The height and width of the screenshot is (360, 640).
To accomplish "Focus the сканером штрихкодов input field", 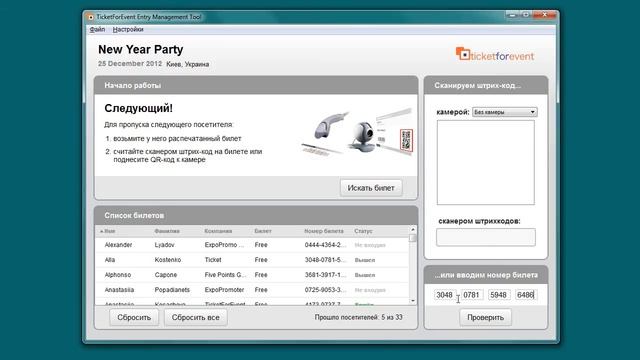I will click(486, 237).
